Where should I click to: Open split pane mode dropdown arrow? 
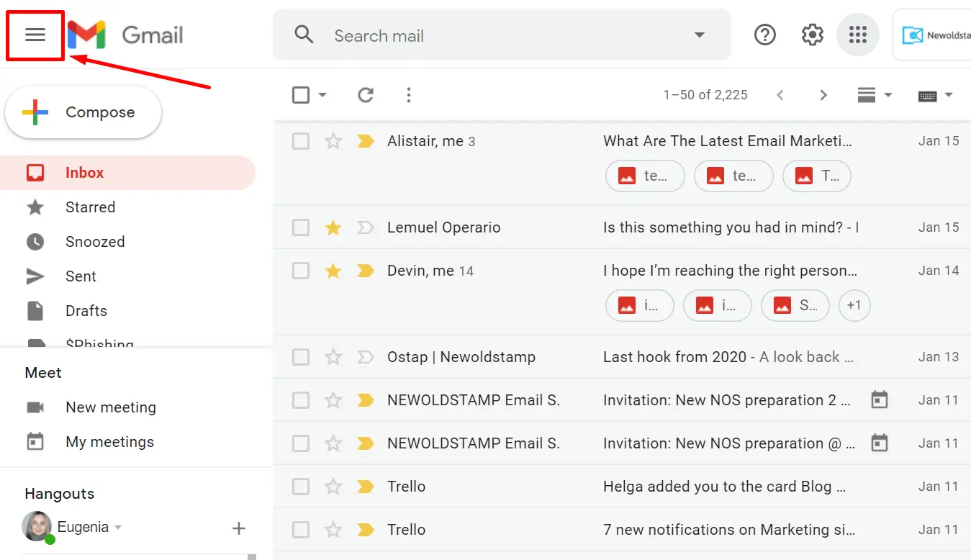click(888, 95)
